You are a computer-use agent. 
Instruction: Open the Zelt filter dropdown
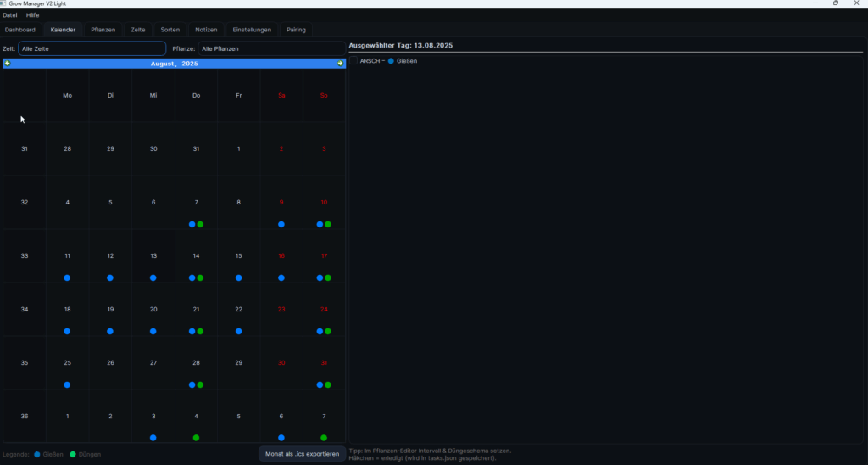(92, 49)
